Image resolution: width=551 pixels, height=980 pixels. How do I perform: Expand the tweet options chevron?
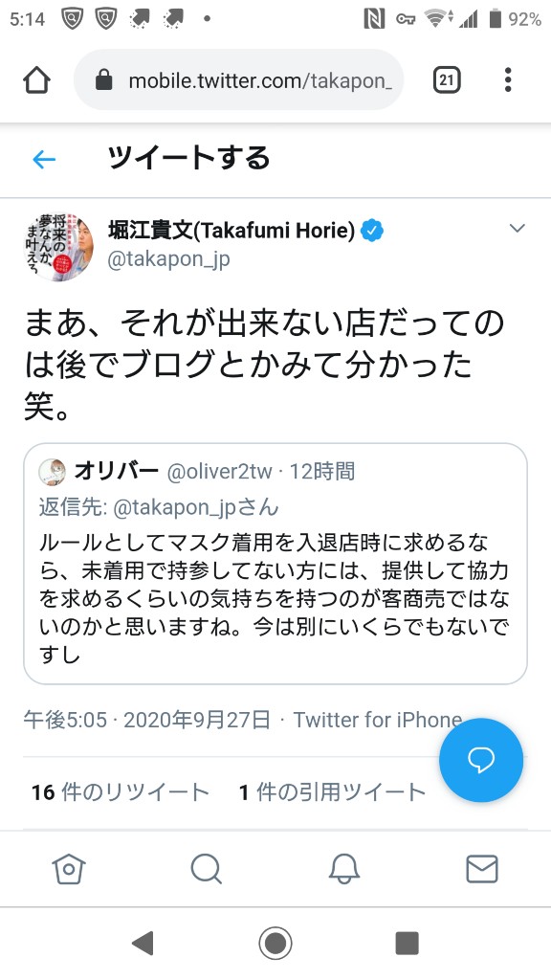click(518, 228)
